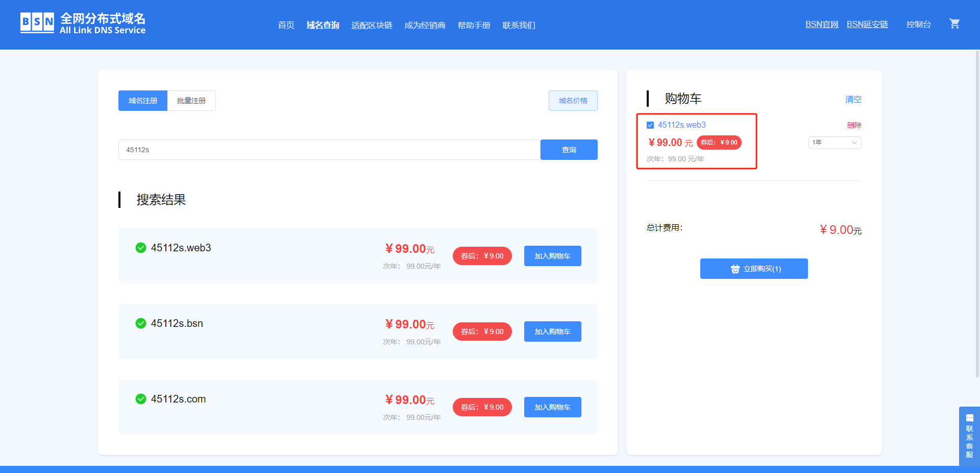Open the 控制台 console link

(919, 24)
